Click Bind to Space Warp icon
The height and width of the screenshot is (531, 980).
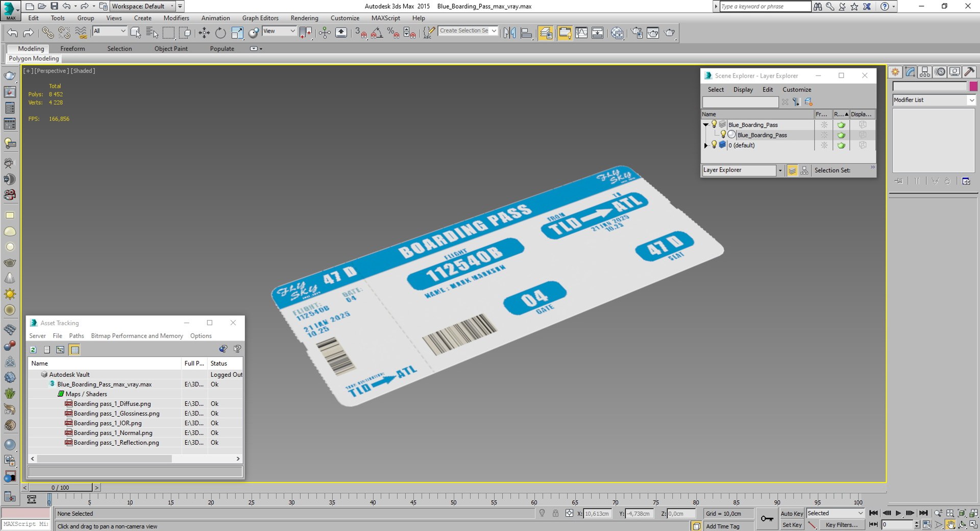coord(81,33)
